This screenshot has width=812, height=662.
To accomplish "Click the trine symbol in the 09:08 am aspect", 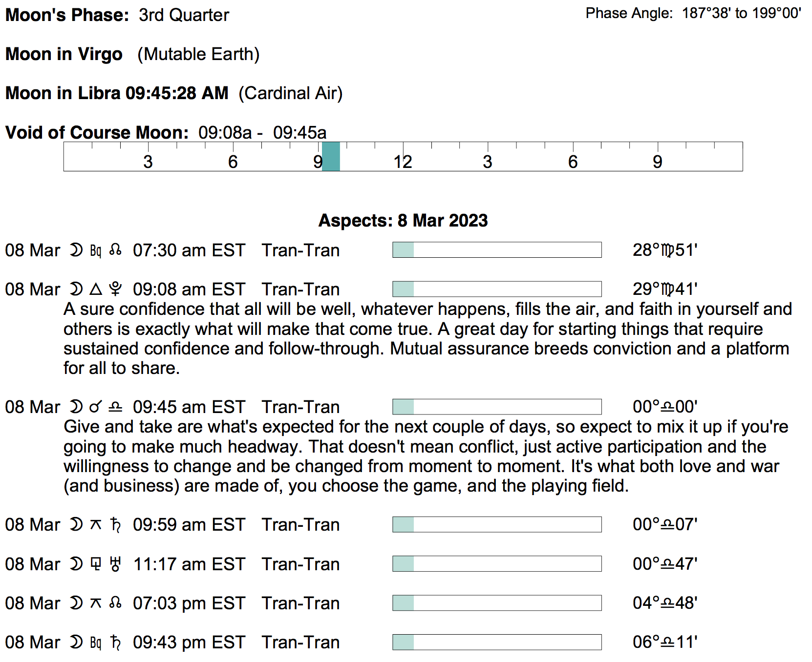I will click(96, 289).
